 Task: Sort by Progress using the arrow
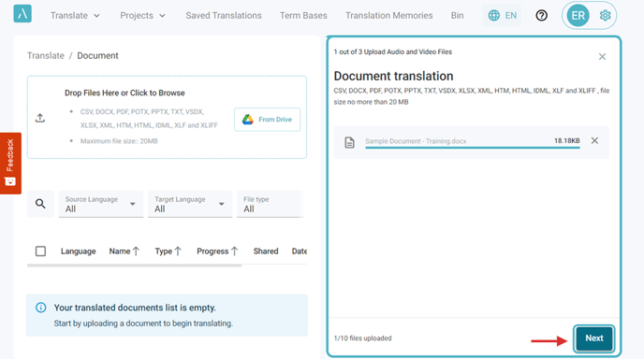click(x=234, y=251)
